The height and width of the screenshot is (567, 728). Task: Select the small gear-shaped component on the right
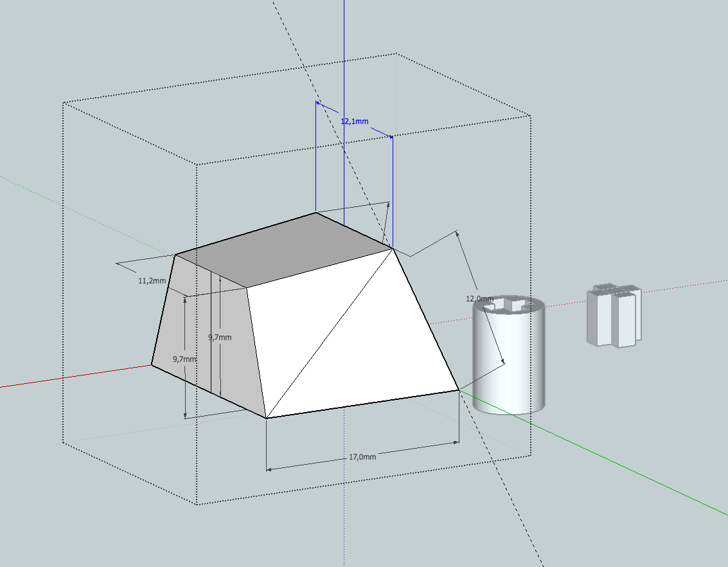pos(614,315)
